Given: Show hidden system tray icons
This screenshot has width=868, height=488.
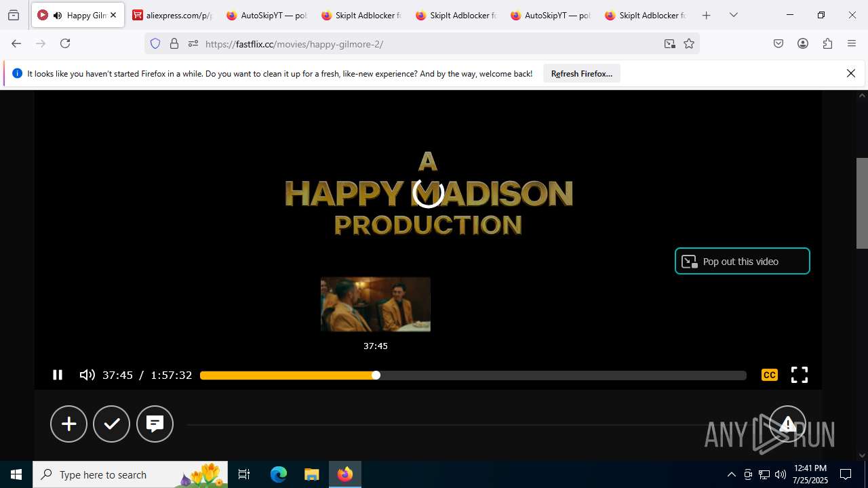Looking at the screenshot, I should (731, 474).
